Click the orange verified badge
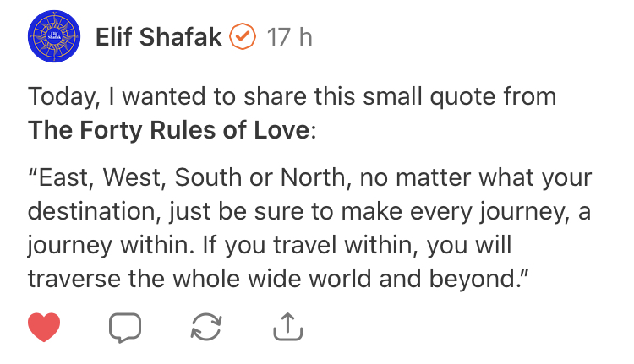Viewport: 634px width, 364px height. tap(243, 37)
